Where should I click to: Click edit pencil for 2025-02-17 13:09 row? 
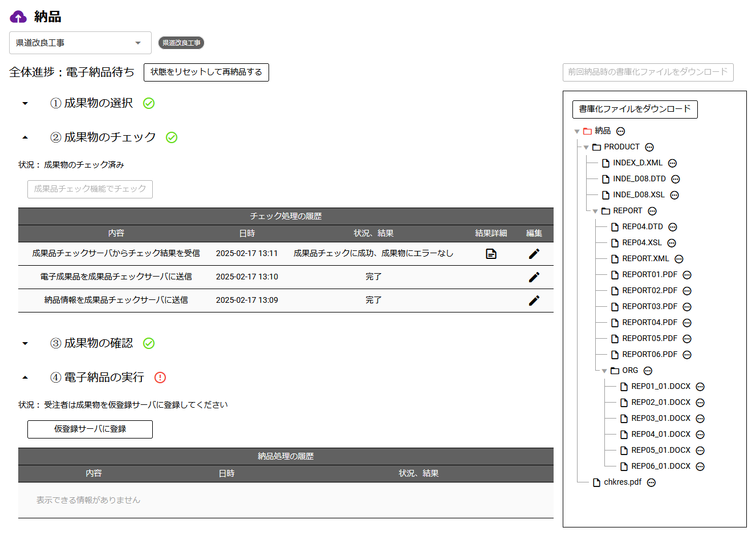[534, 301]
